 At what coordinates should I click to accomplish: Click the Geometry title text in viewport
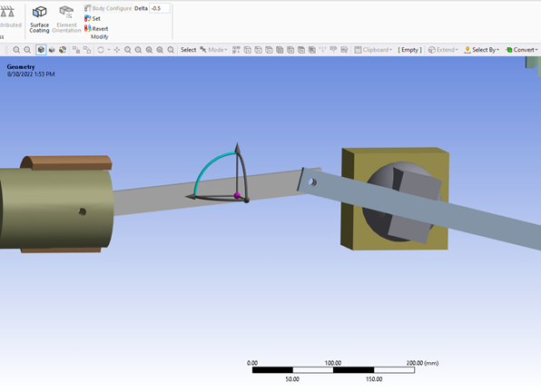click(x=21, y=67)
